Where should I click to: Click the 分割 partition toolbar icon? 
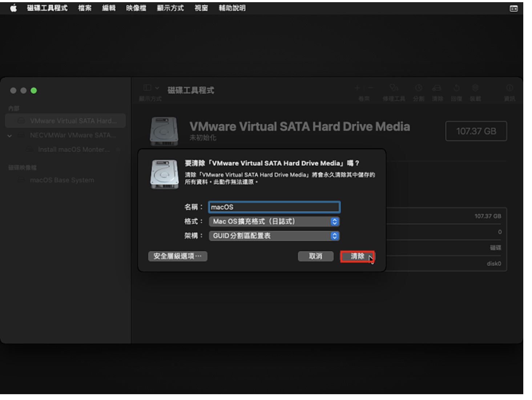pyautogui.click(x=419, y=87)
